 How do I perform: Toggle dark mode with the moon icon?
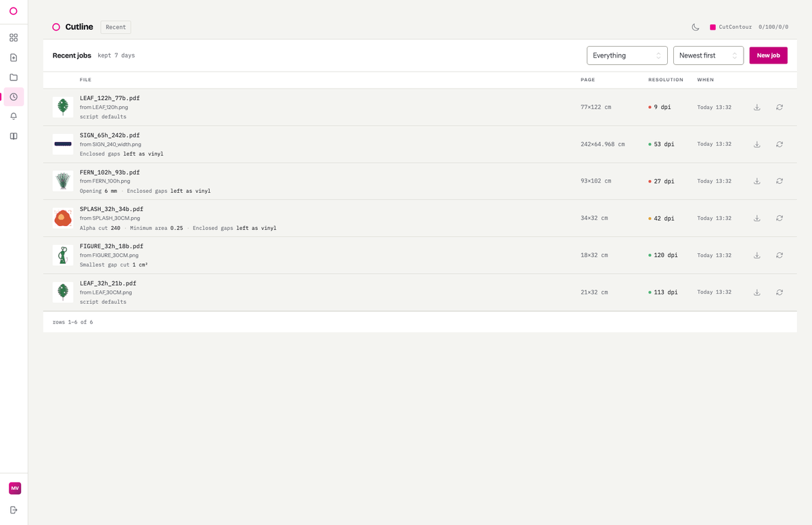[695, 27]
